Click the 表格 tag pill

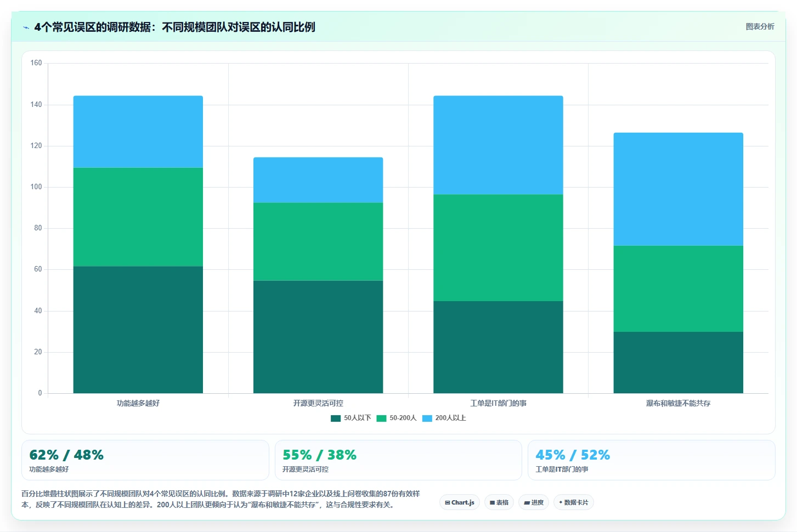499,502
